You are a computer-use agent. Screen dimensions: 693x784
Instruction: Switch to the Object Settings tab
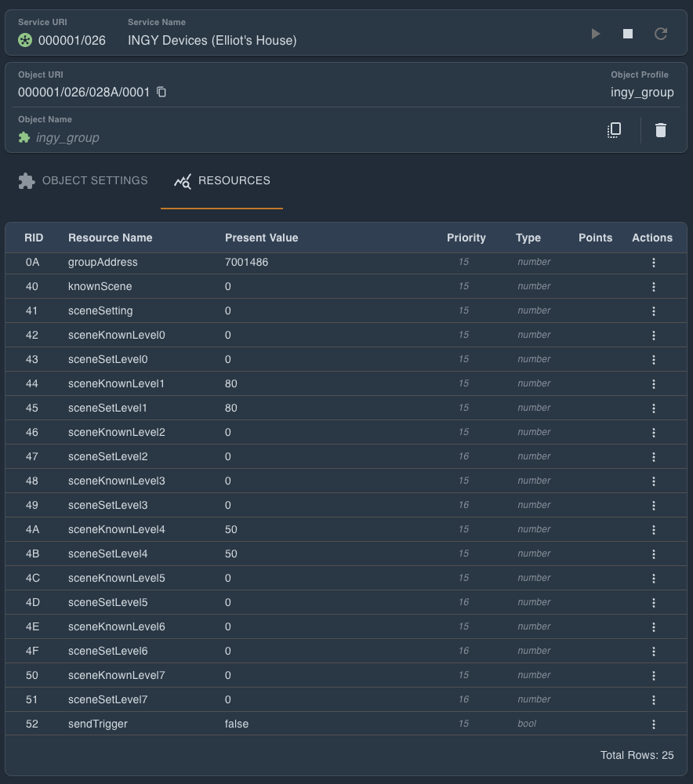(83, 180)
